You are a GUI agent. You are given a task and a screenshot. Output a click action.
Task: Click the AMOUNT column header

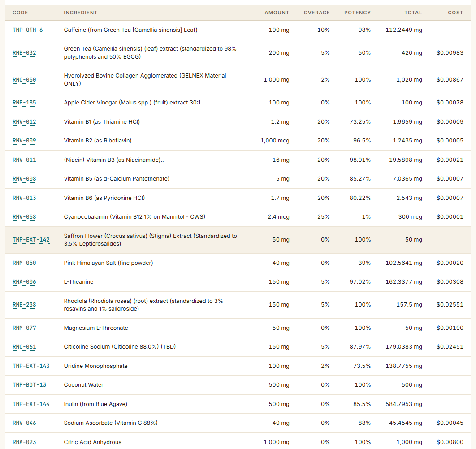point(277,13)
